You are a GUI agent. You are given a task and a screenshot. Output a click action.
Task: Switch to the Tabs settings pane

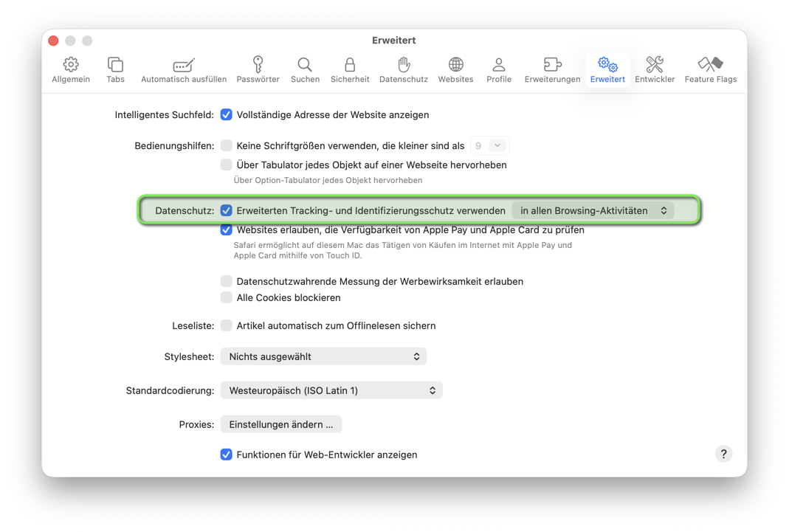click(115, 70)
